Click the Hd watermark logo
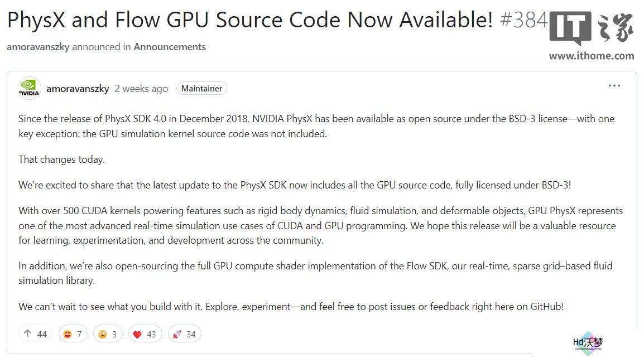 [x=588, y=343]
